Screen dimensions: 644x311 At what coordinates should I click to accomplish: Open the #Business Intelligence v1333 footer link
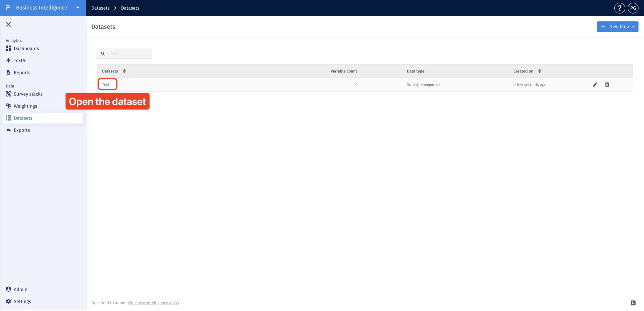coord(153,303)
